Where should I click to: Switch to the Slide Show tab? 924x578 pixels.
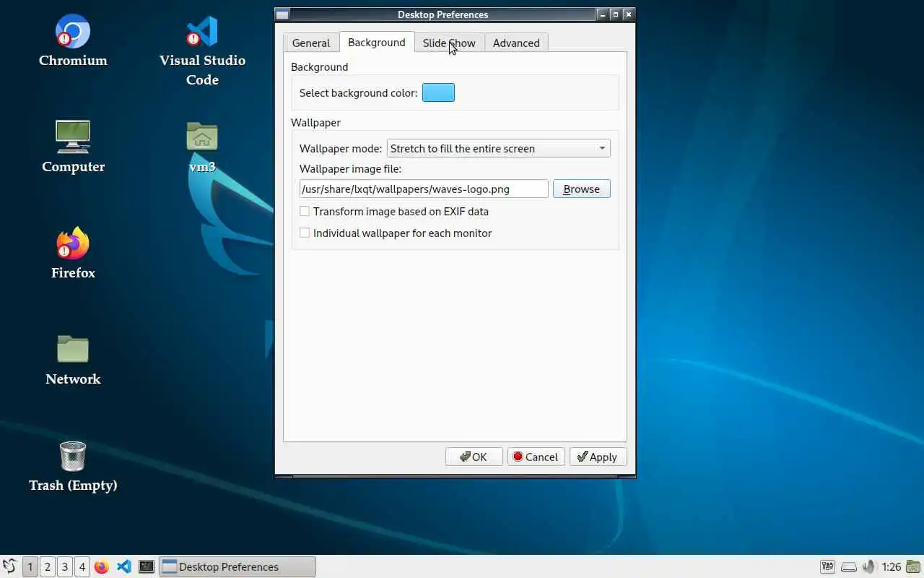[449, 43]
